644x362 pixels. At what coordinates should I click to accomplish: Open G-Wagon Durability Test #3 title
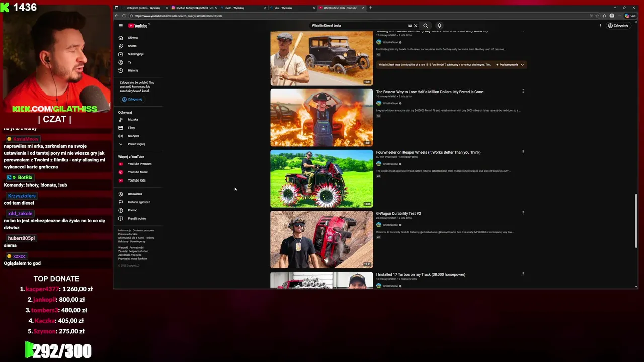tap(398, 213)
